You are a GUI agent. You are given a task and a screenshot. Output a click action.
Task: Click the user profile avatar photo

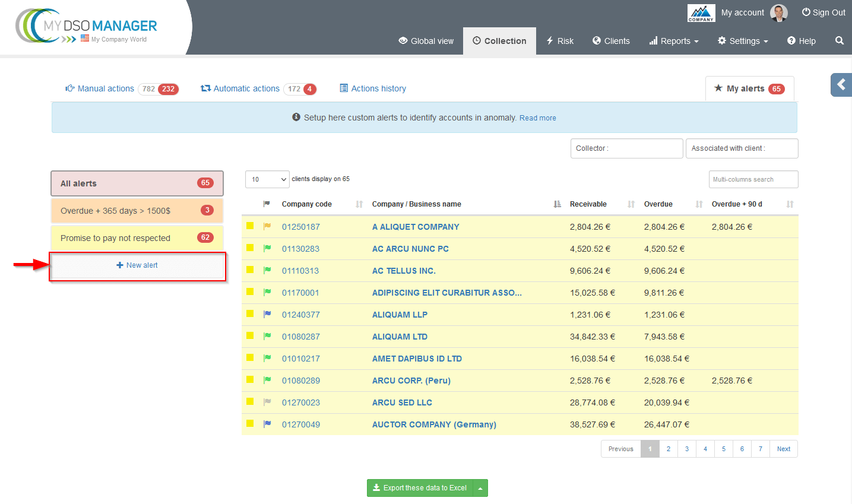[778, 12]
